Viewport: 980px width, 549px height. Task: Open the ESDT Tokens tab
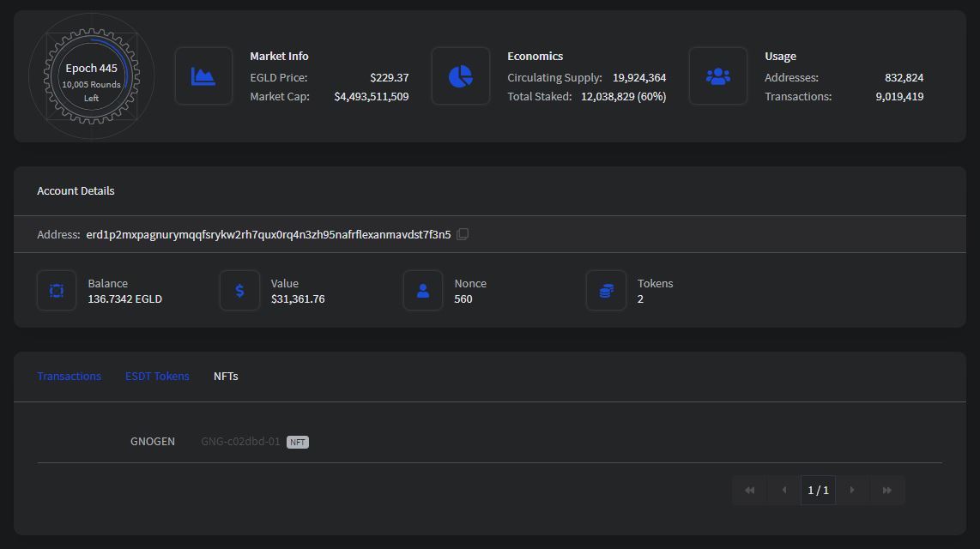coord(157,376)
